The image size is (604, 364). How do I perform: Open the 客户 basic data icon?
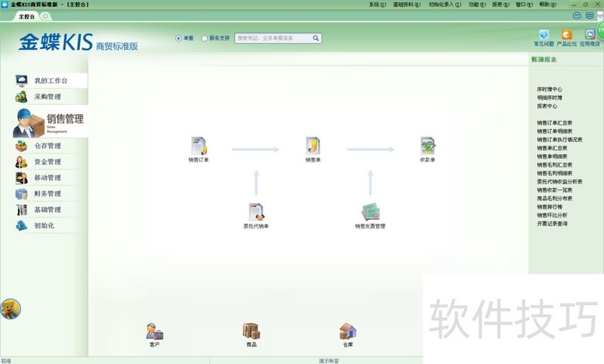pyautogui.click(x=155, y=335)
